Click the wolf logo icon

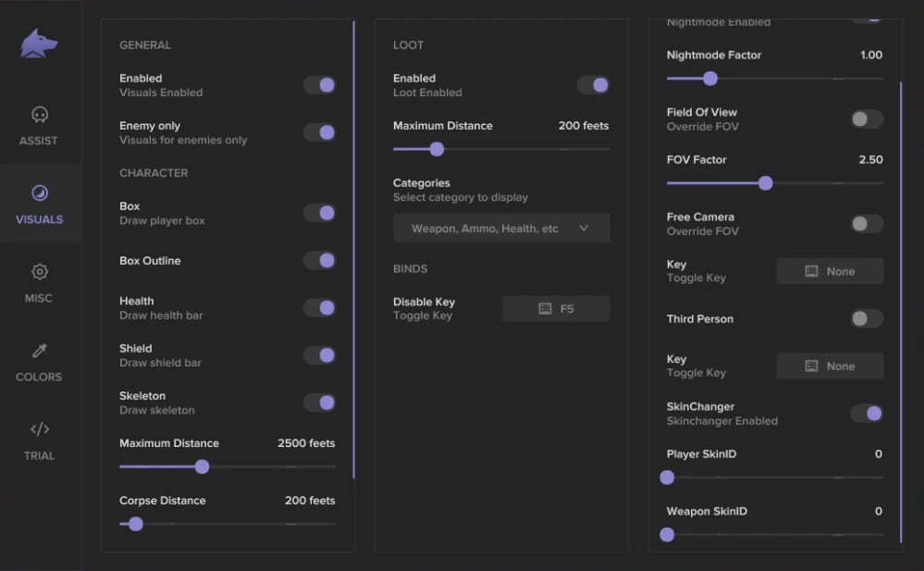(x=40, y=43)
